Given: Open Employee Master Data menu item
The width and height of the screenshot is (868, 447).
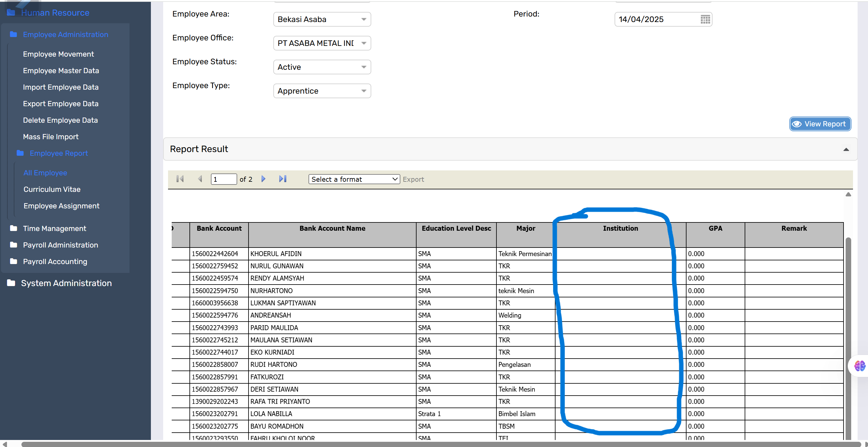Looking at the screenshot, I should (61, 71).
